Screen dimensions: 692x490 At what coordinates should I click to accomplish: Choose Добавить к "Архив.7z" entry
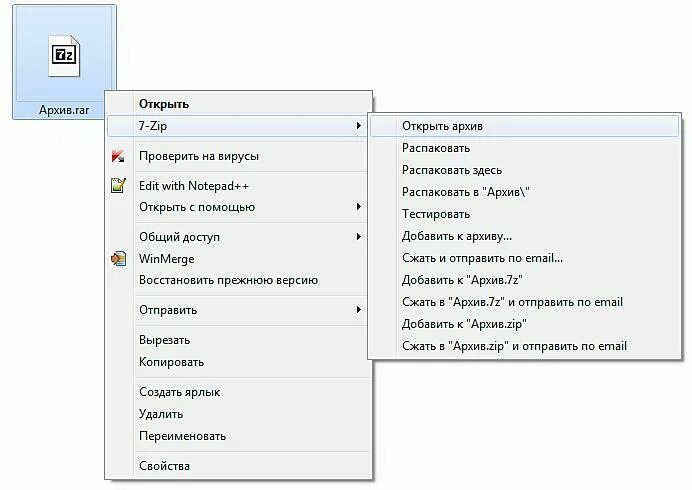tap(463, 280)
